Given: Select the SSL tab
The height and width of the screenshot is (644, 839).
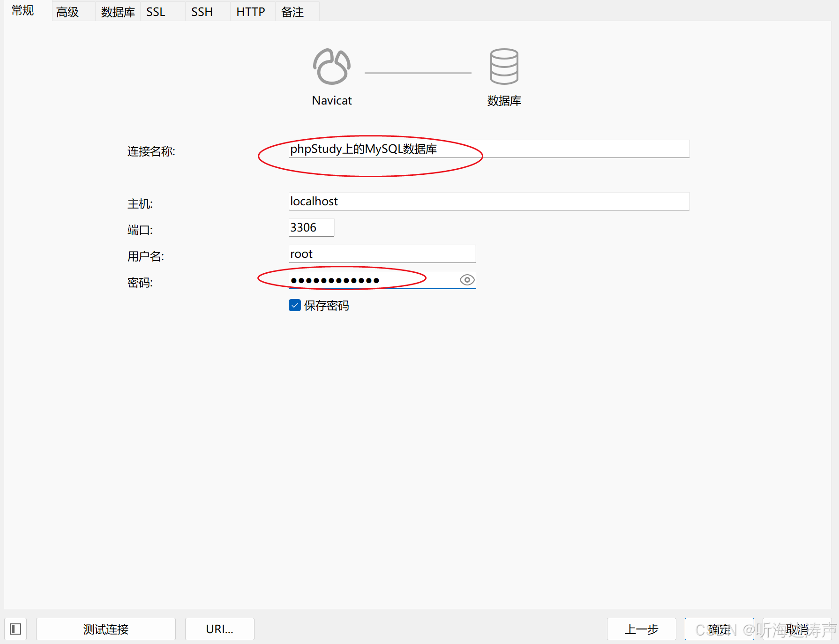Looking at the screenshot, I should (x=156, y=11).
